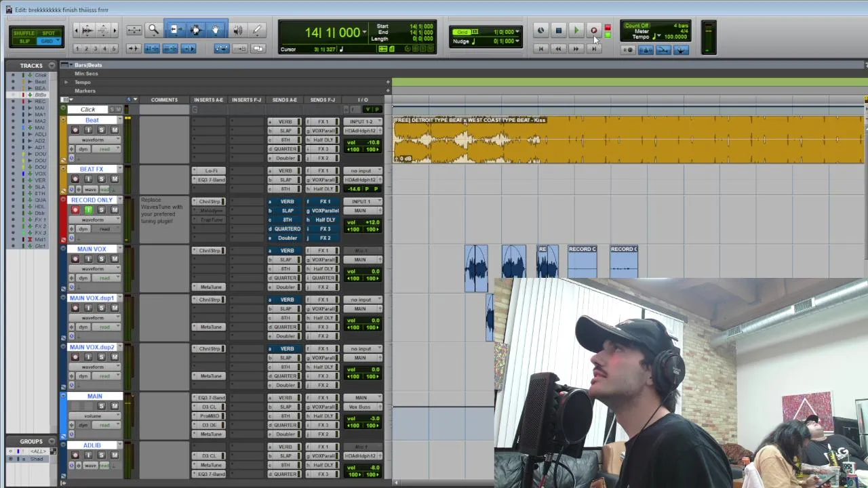Open Beat track view selector waveform

pos(96,140)
